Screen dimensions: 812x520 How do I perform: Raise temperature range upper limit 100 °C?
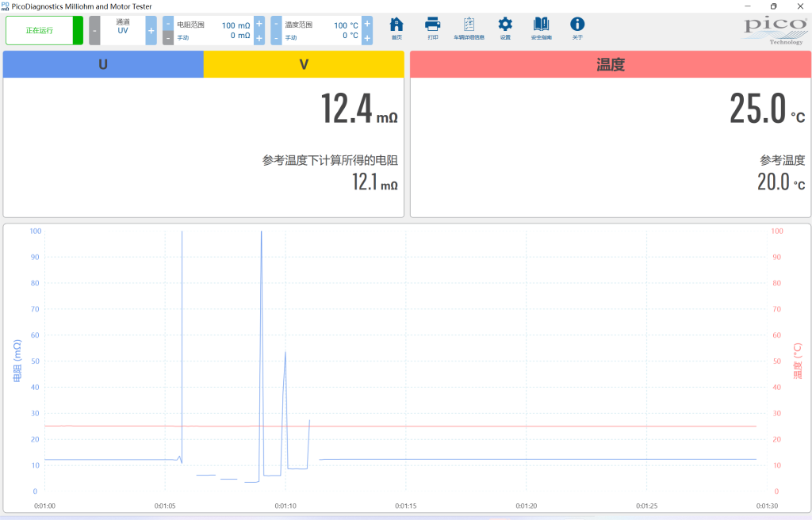point(366,24)
